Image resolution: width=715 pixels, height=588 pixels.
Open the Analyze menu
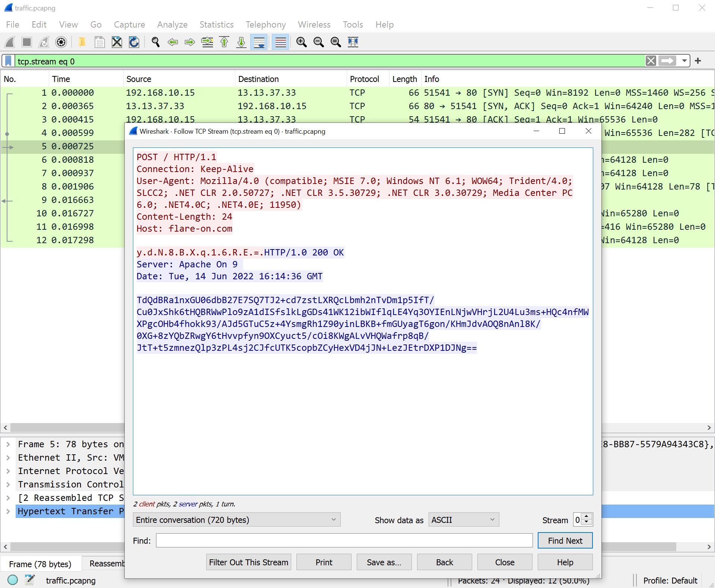[172, 25]
